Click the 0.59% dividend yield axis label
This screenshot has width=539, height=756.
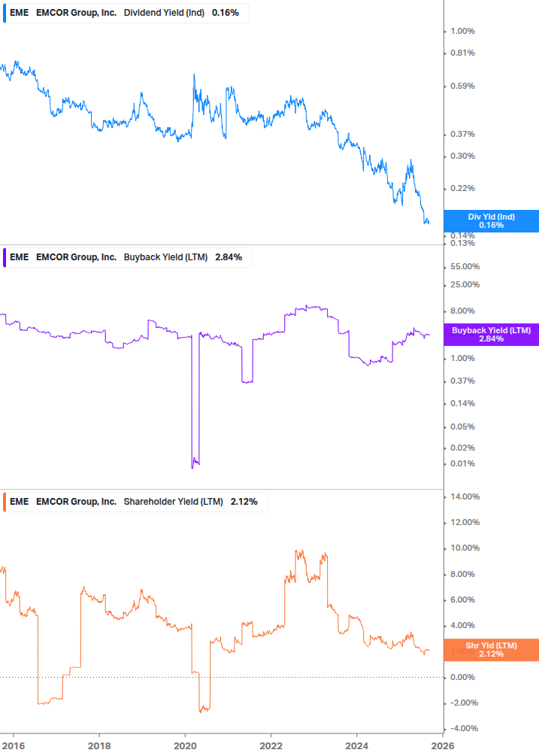click(462, 87)
